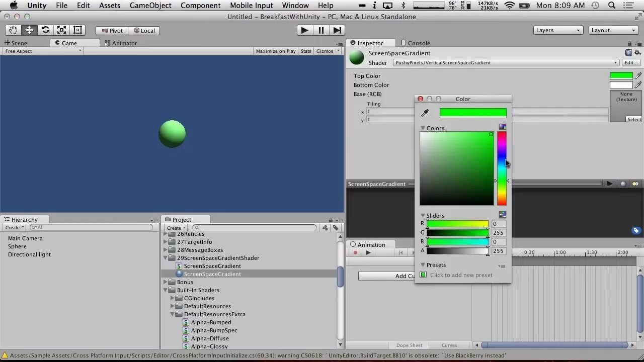Viewport: 644px width, 362px height.
Task: Open Spotlight search in the menu bar
Action: (612, 6)
